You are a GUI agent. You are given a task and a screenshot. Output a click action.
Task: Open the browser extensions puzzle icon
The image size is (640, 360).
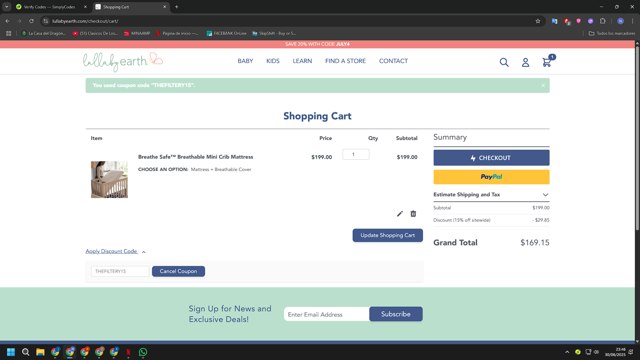click(603, 21)
